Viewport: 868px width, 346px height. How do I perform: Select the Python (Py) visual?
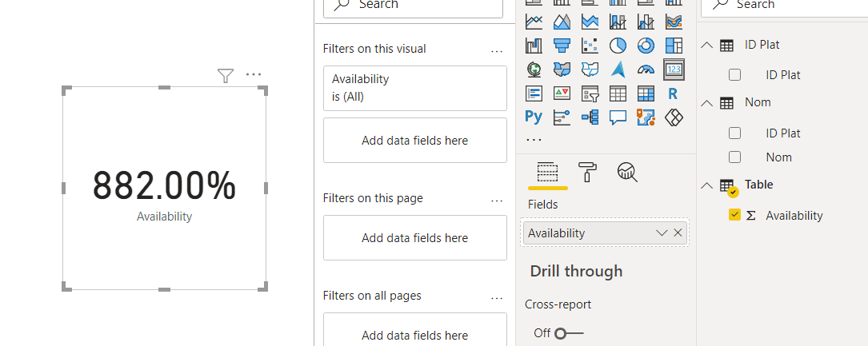pos(534,117)
